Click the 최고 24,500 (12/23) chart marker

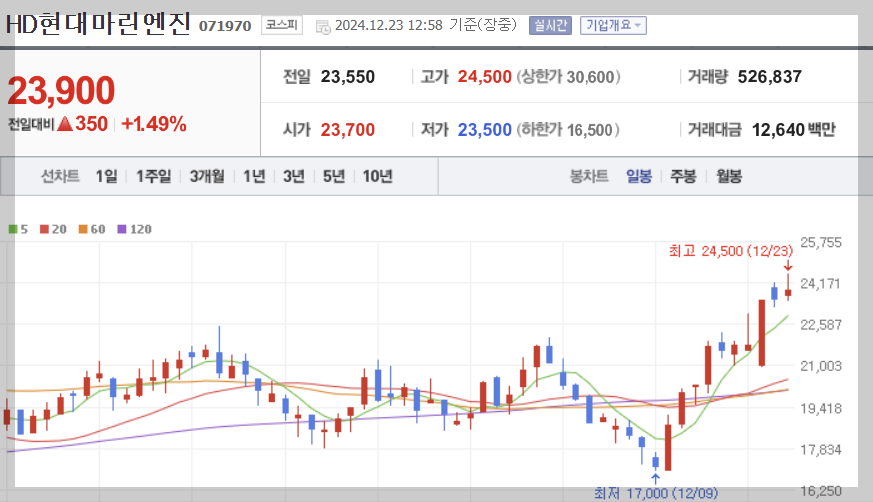click(x=730, y=251)
